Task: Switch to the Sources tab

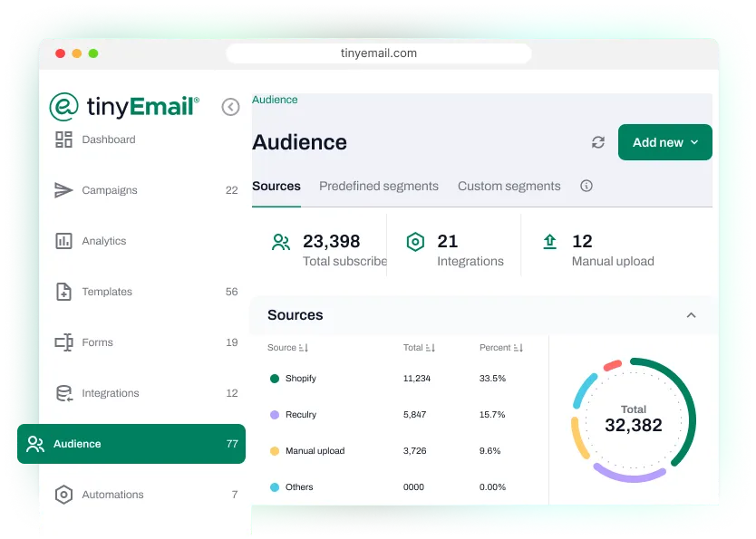Action: [x=276, y=187]
